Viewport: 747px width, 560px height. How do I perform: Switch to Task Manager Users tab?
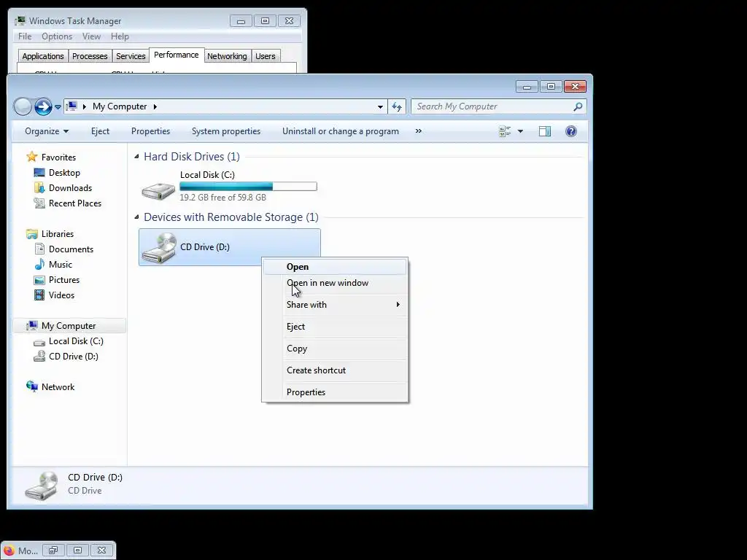pos(266,56)
